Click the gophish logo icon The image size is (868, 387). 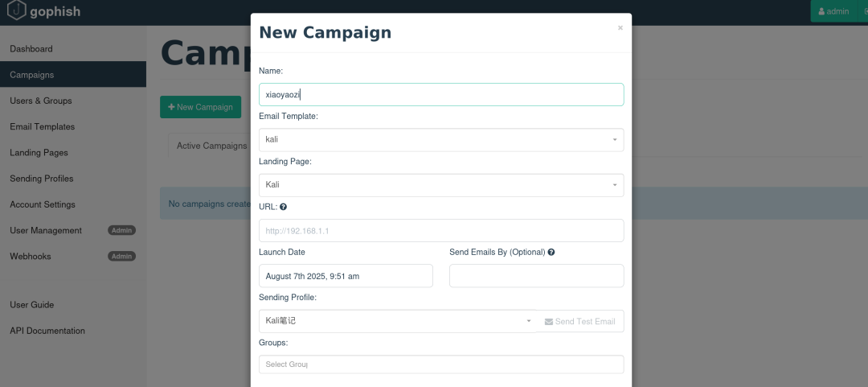point(16,10)
